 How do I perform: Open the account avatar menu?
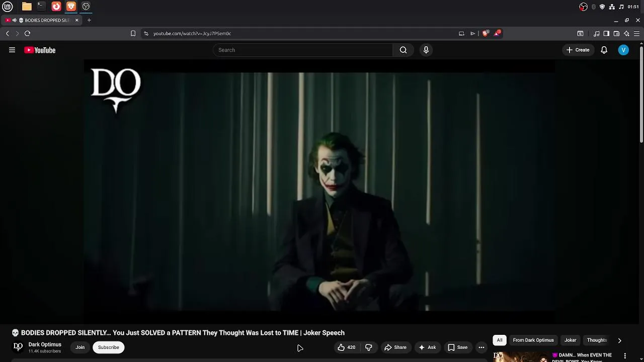[x=623, y=50]
